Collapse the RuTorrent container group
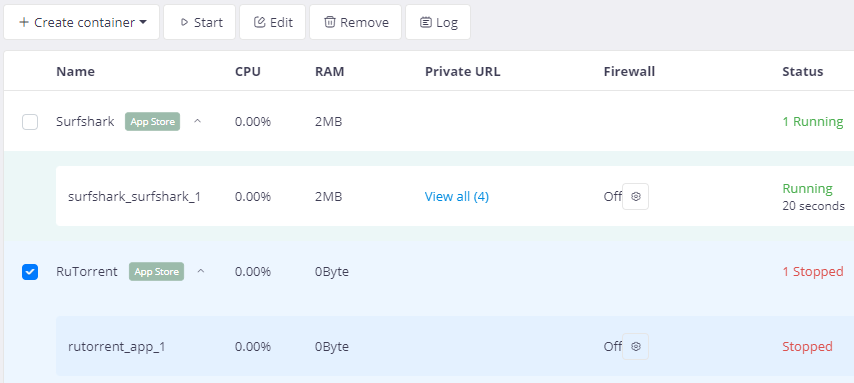 click(201, 271)
